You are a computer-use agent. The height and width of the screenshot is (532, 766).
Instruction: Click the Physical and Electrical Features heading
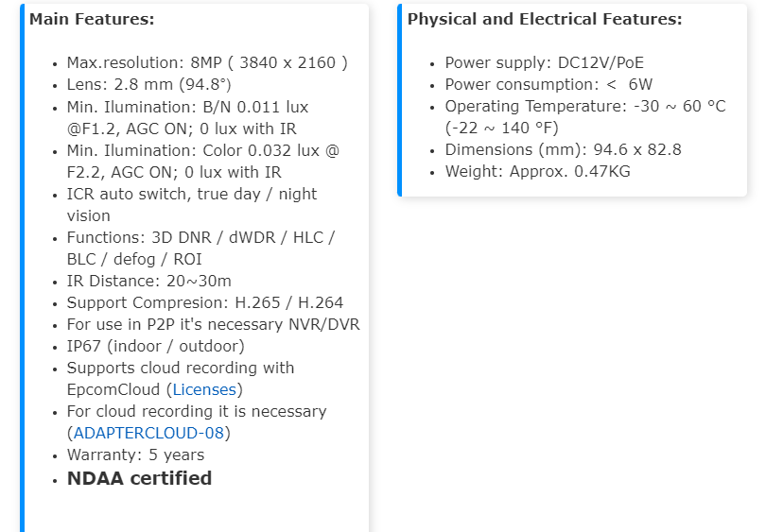pyautogui.click(x=544, y=19)
